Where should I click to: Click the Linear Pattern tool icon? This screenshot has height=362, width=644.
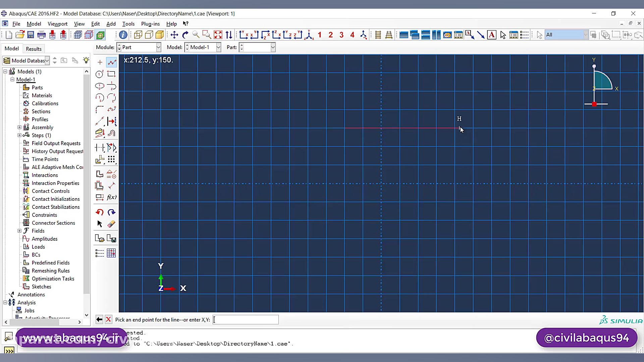111,160
